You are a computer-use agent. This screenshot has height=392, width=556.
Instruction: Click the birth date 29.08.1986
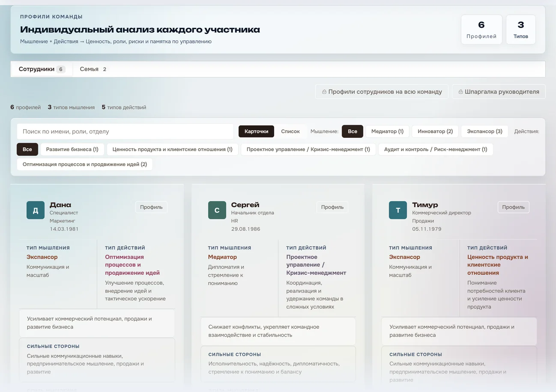(245, 229)
